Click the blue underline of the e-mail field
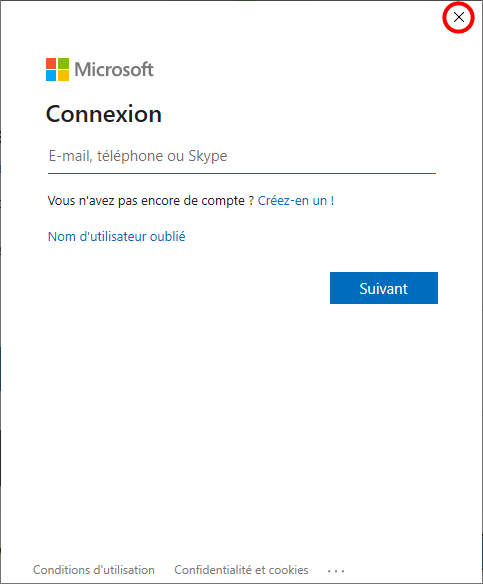The image size is (483, 584). (242, 173)
